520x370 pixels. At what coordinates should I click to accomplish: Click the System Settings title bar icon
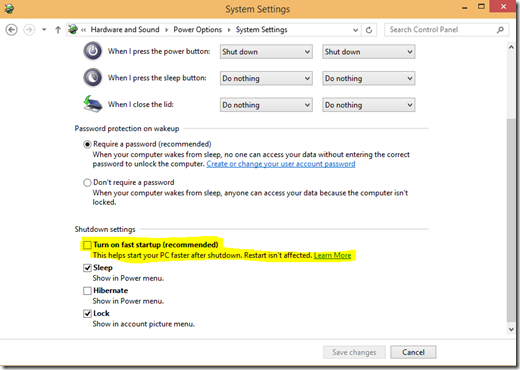[x=9, y=9]
